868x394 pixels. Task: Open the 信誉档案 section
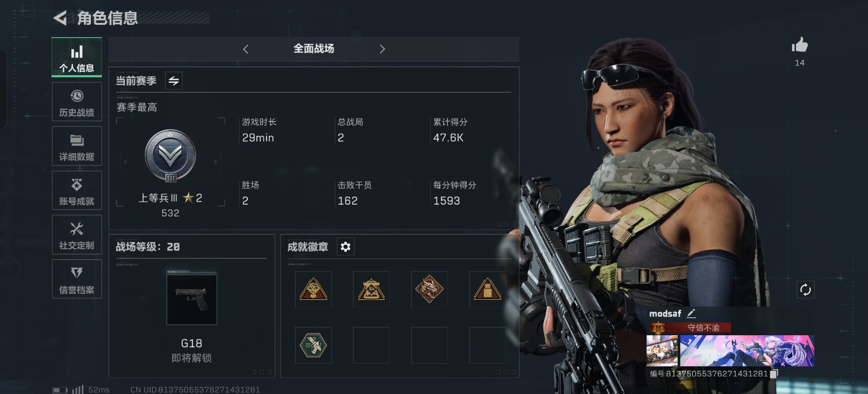(77, 279)
